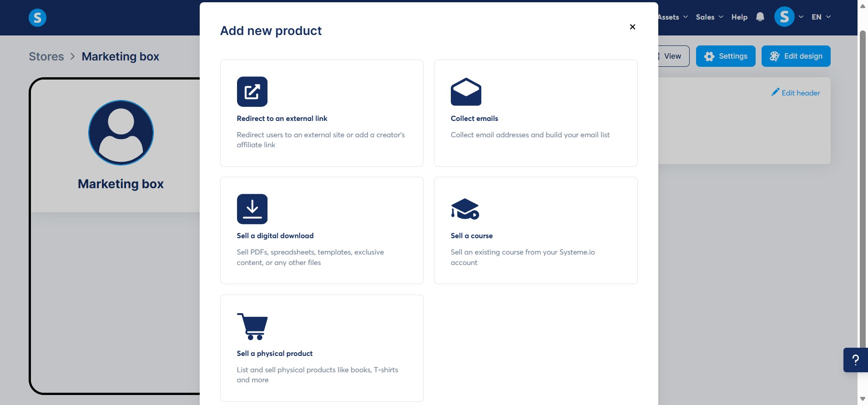Screen dimensions: 868x405
Task: Choose Sell a physical product option
Action: (x=322, y=348)
